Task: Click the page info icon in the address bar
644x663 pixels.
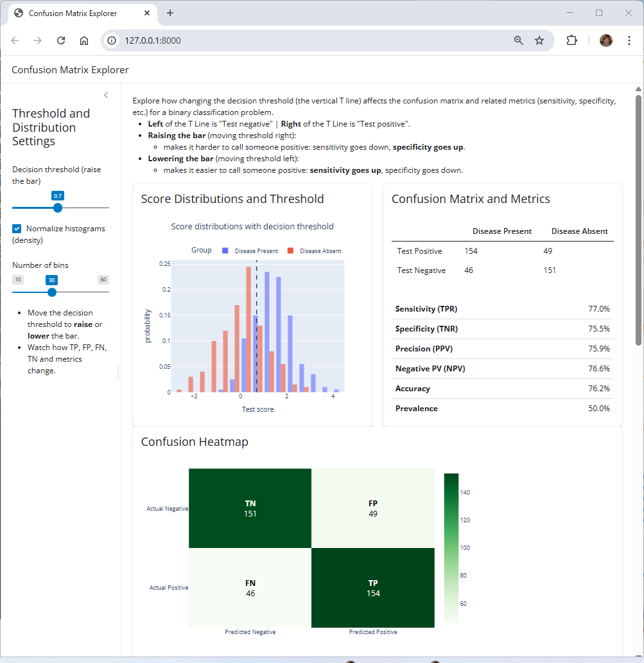Action: click(112, 40)
